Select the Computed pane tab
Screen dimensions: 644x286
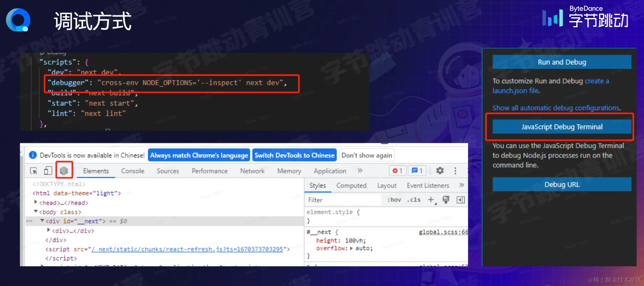point(351,186)
